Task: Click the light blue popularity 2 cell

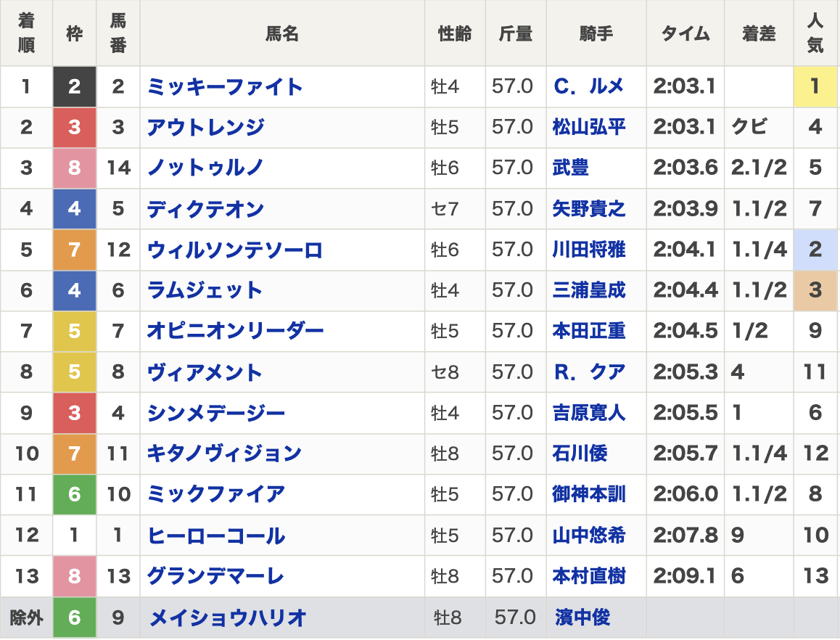Action: click(x=815, y=250)
